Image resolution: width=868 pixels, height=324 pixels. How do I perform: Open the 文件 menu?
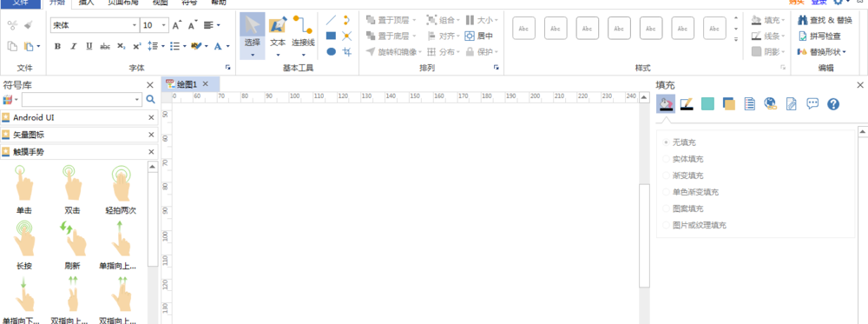tap(21, 3)
